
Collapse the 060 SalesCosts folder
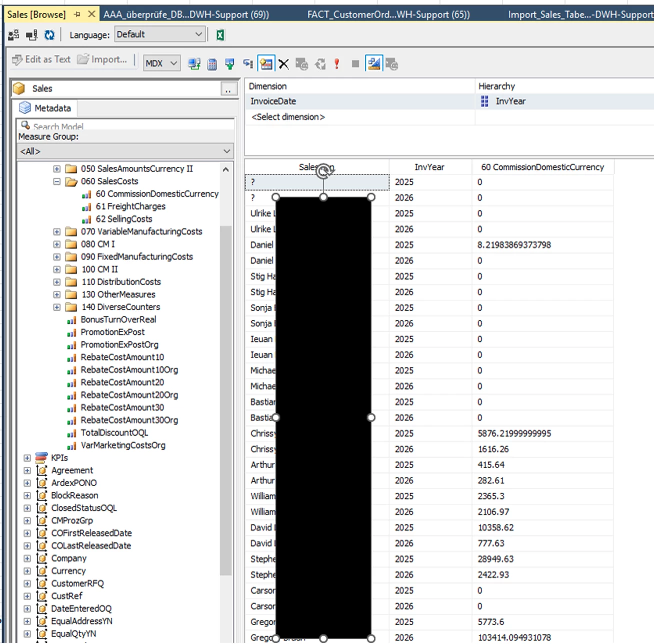pos(57,181)
